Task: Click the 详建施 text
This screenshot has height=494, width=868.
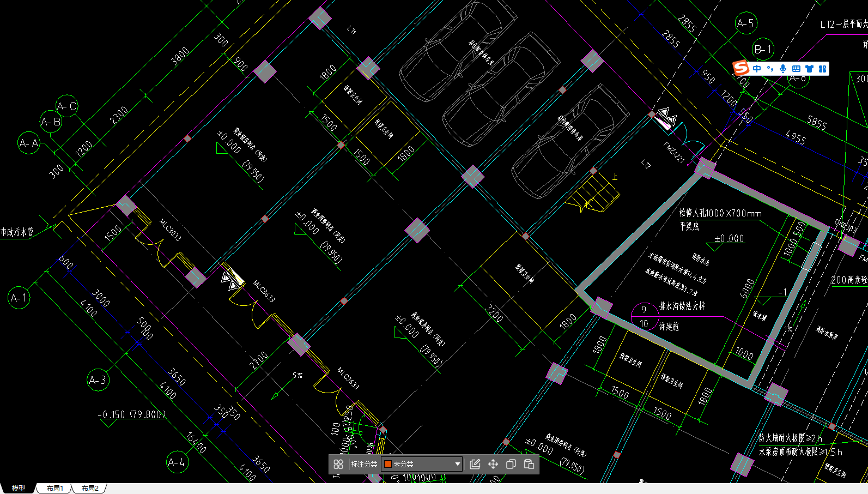Action: click(x=669, y=326)
